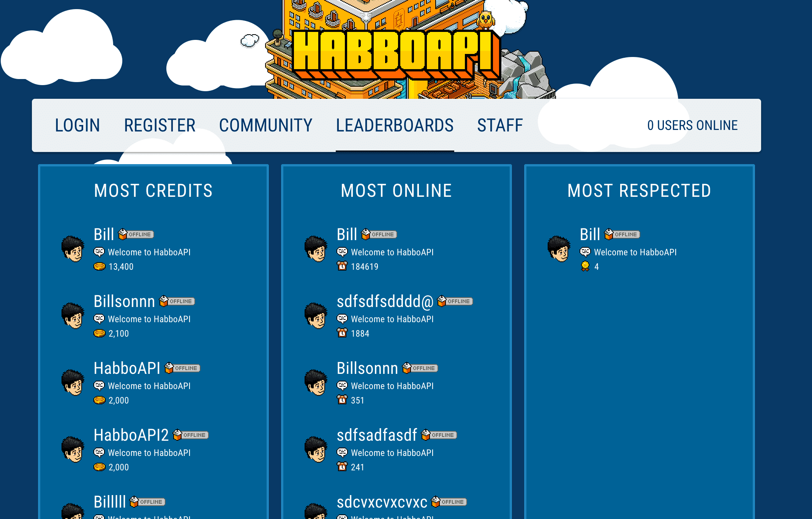Click the REGISTER link in the navigation bar
The width and height of the screenshot is (812, 519).
160,125
